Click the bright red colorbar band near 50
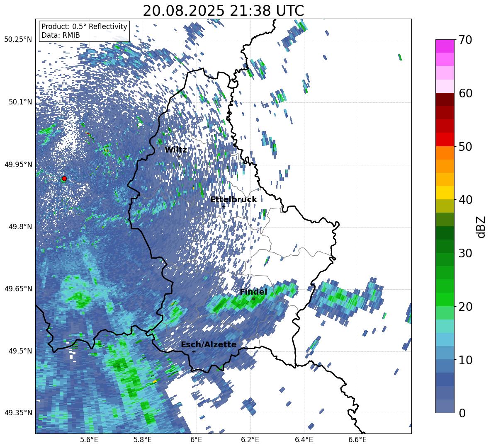Image resolution: width=491 pixels, height=448 pixels. [x=445, y=139]
